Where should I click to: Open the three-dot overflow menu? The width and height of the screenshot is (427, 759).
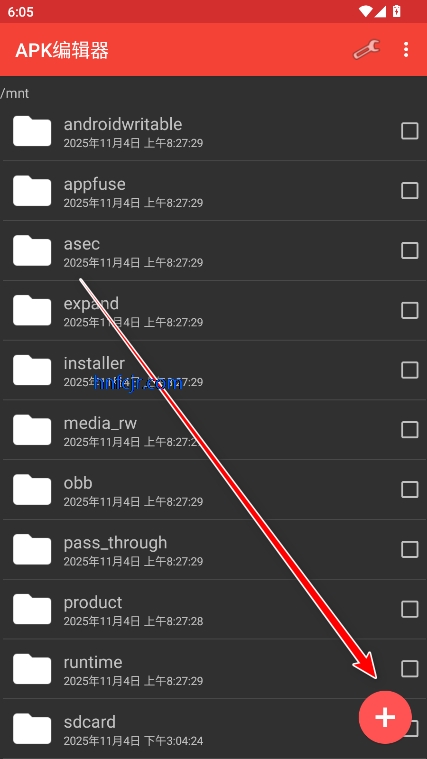tap(406, 49)
